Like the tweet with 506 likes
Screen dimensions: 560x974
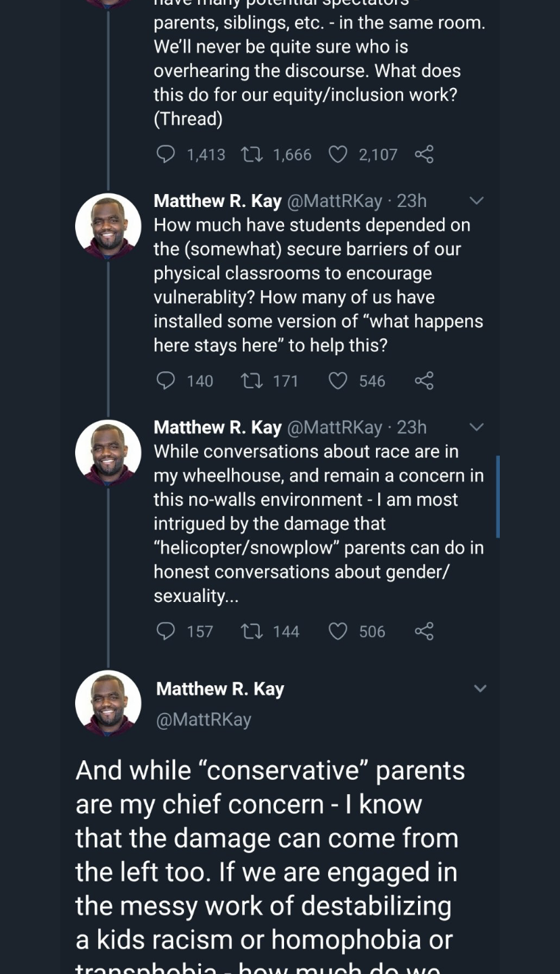coord(337,631)
